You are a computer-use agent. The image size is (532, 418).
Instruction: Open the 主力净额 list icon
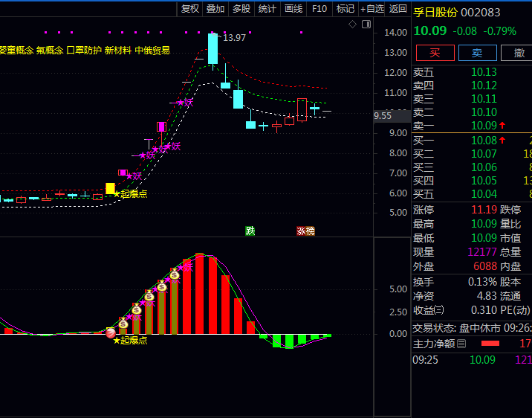click(461, 344)
